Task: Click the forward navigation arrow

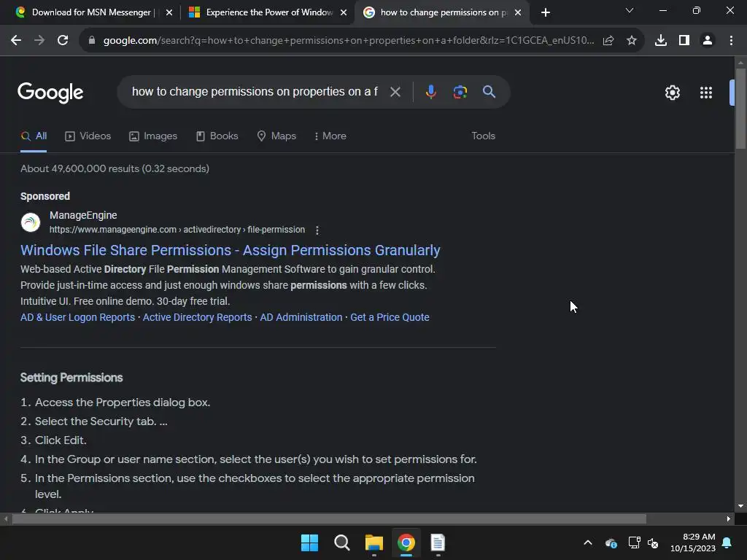Action: (x=39, y=41)
